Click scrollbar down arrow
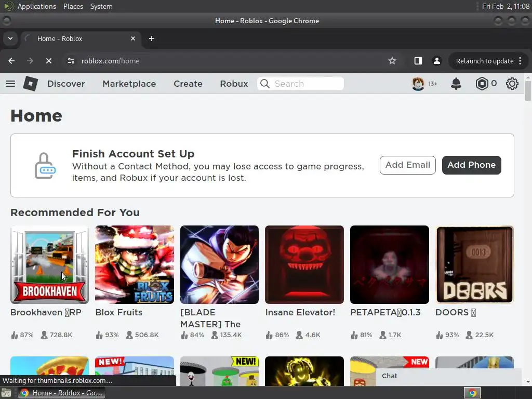 [x=528, y=382]
